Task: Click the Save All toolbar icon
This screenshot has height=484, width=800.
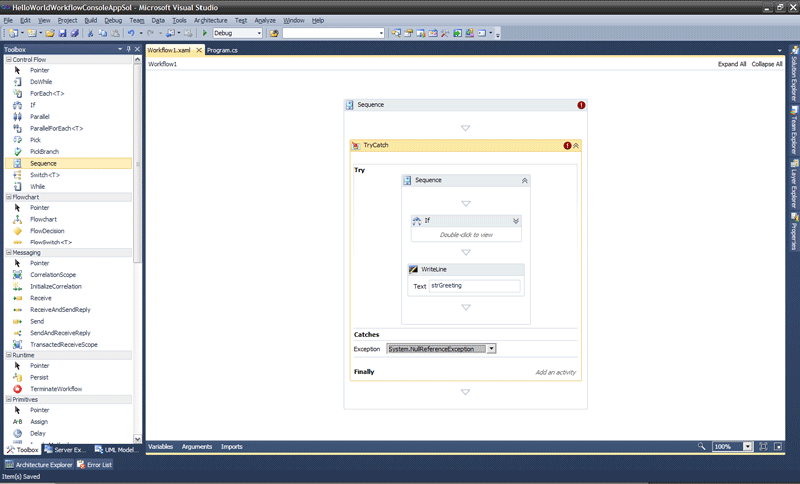Action: (74, 33)
